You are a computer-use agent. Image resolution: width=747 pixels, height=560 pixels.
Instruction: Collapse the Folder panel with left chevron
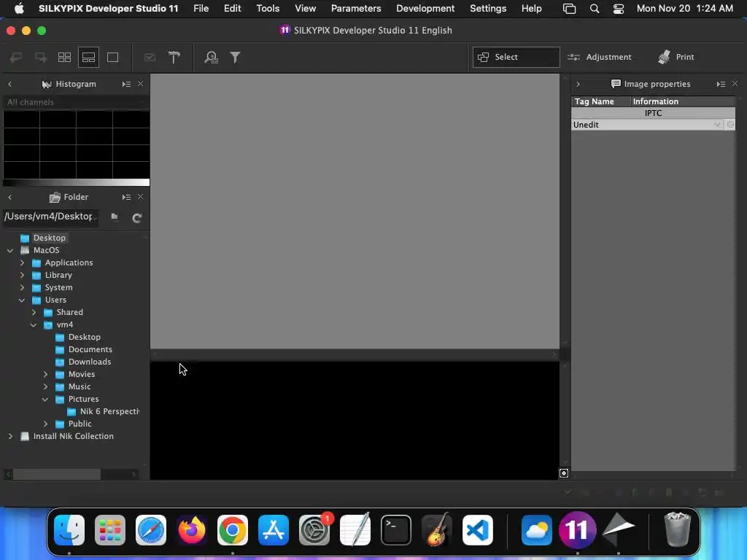click(9, 197)
